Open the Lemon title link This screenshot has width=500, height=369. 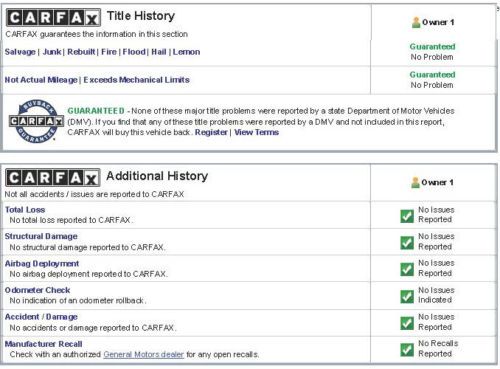click(186, 52)
